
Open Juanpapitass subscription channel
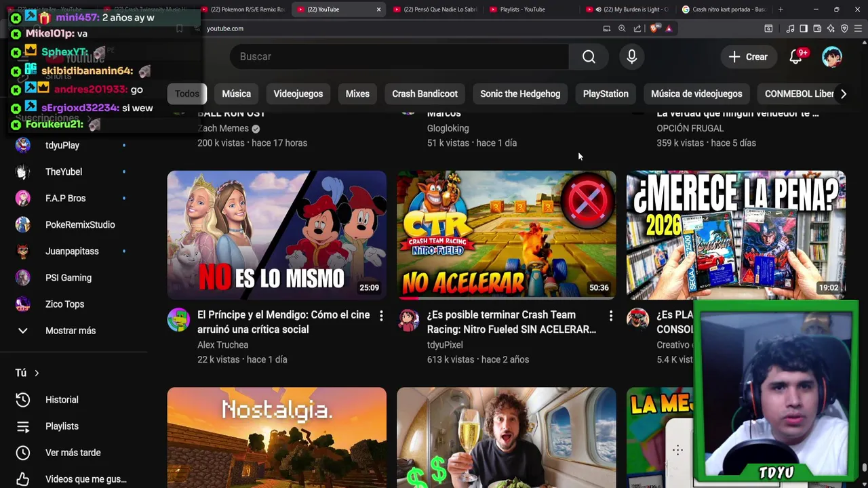click(x=71, y=251)
